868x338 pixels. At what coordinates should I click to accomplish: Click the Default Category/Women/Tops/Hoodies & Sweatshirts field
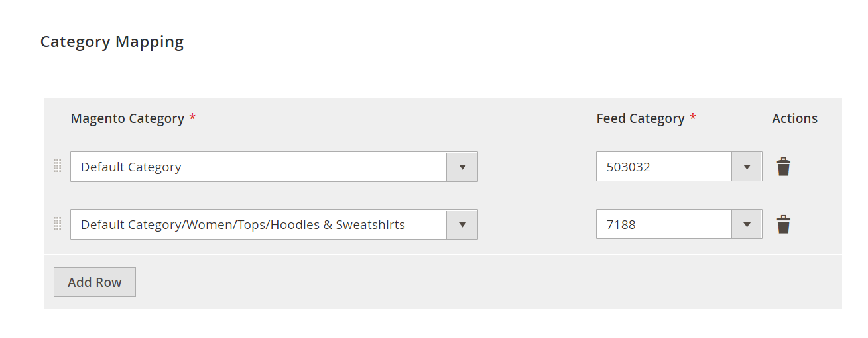pos(274,224)
